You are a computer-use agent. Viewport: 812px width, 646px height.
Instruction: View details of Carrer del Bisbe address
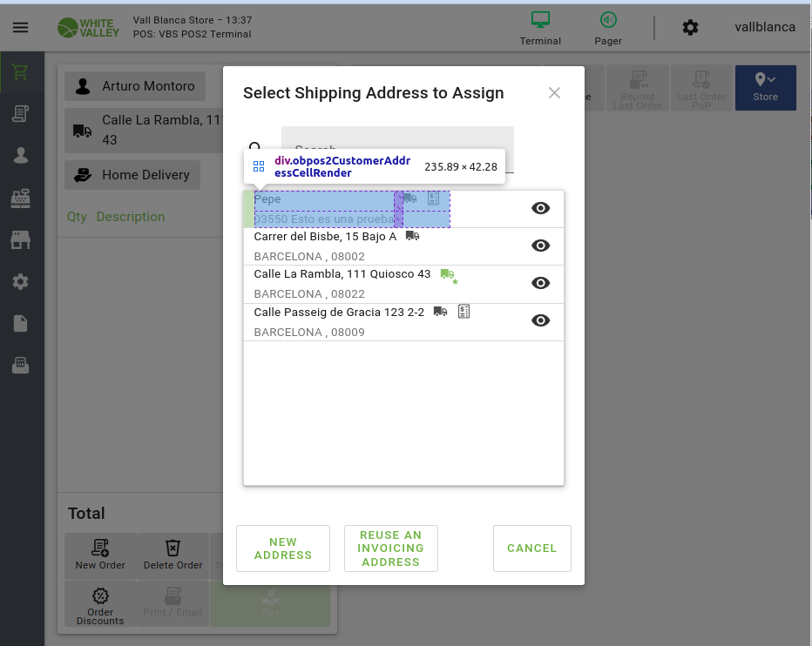540,246
